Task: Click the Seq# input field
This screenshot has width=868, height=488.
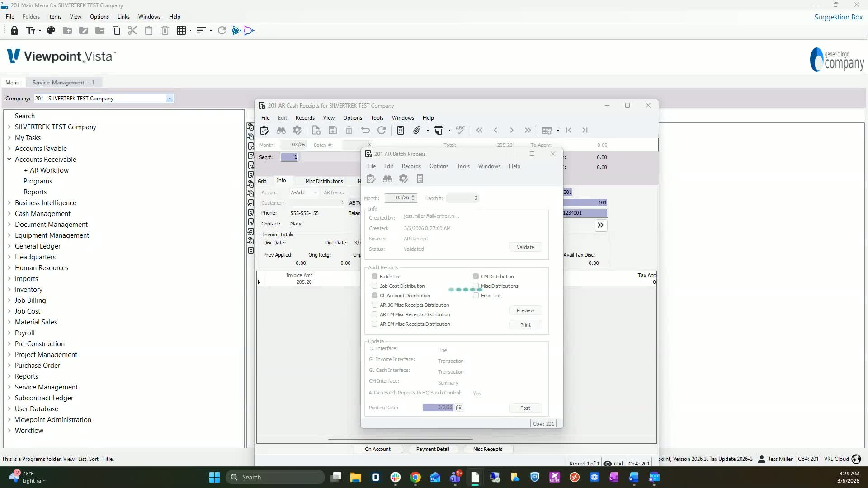Action: [x=289, y=157]
